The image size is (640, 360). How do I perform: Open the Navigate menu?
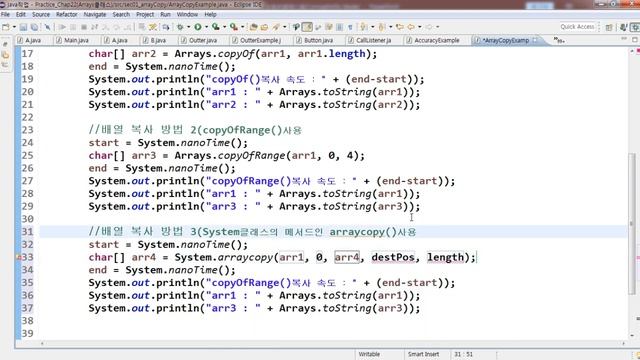[x=95, y=14]
